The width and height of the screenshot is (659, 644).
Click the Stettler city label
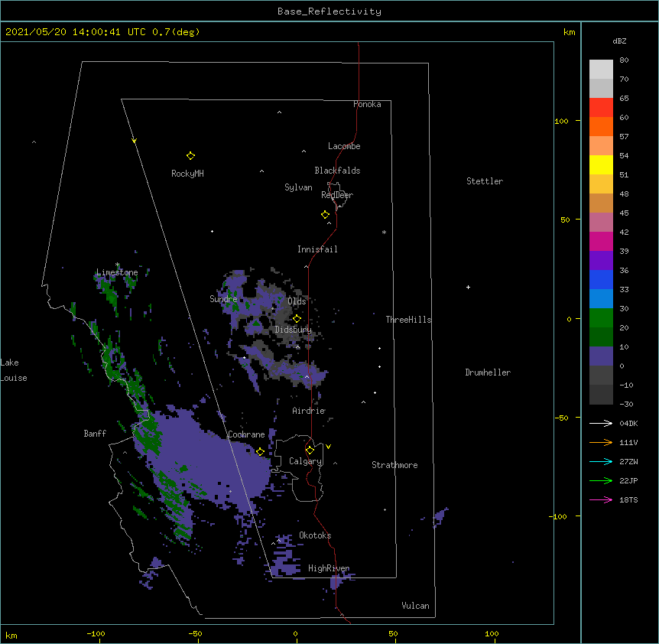point(485,181)
